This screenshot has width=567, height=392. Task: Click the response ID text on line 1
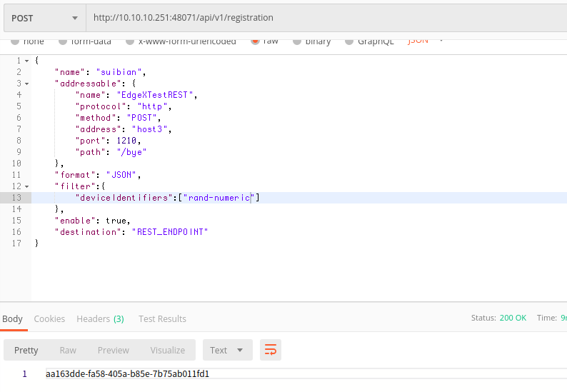point(127,373)
